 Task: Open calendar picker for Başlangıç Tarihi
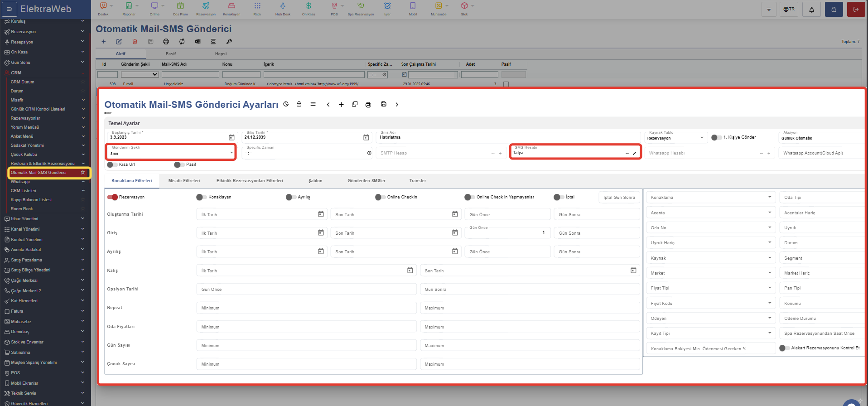231,137
